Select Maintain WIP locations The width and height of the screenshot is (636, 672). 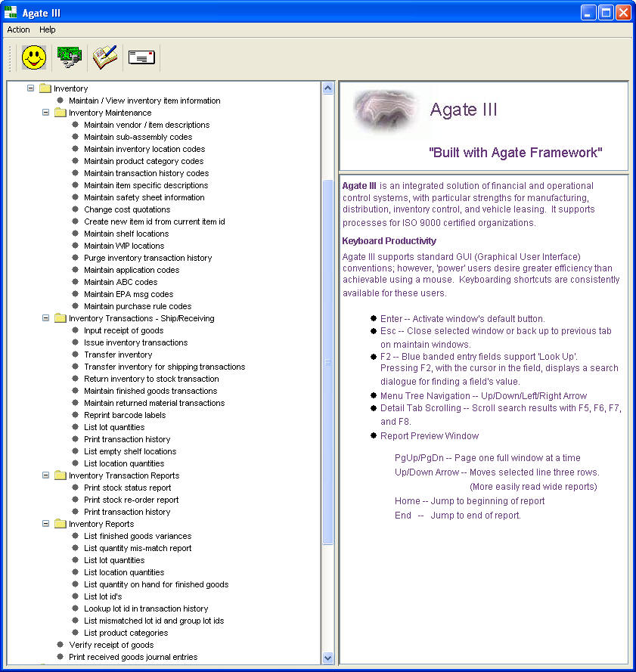[x=124, y=246]
